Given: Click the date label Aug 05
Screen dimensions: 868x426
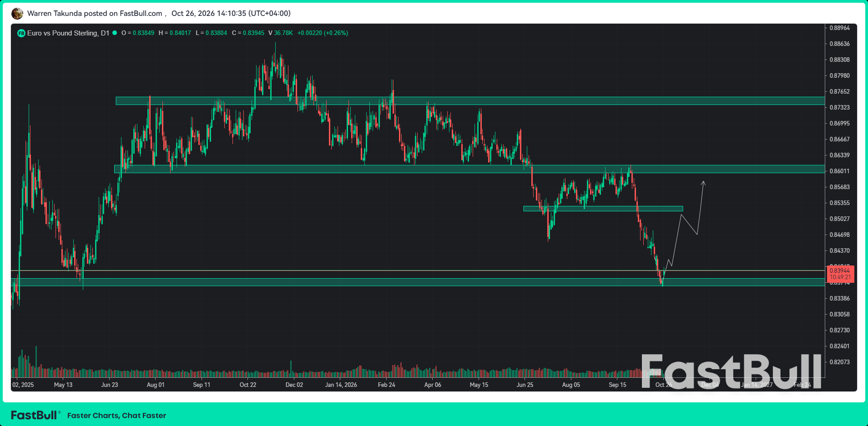Looking at the screenshot, I should coord(571,385).
